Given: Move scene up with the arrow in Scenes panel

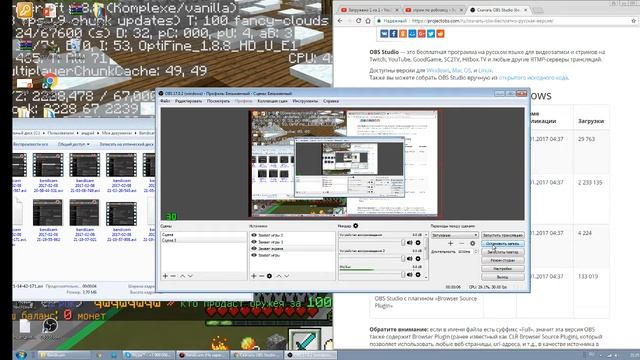Looking at the screenshot, I should click(x=182, y=276).
